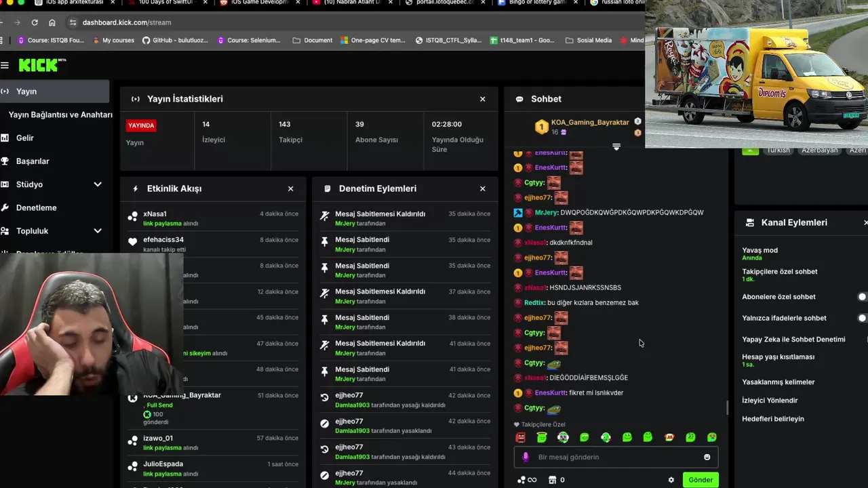The width and height of the screenshot is (868, 488).
Task: Click the chat pause arrow indicator
Action: 616,146
